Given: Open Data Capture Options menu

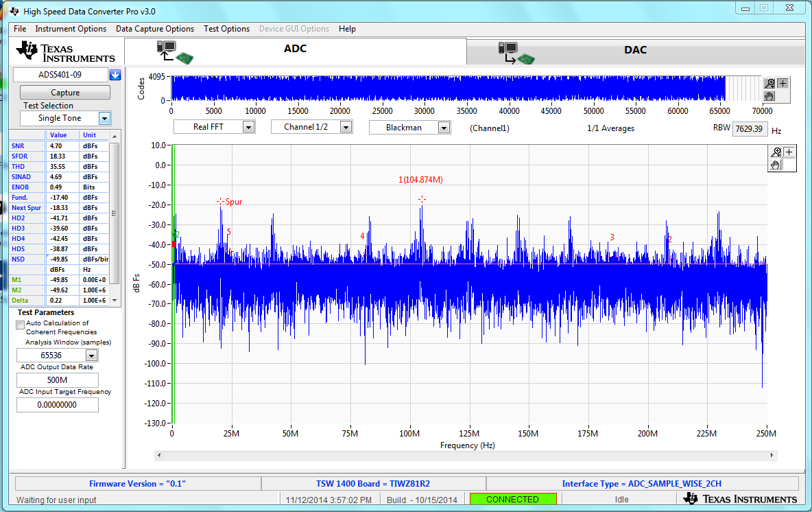Looking at the screenshot, I should click(x=155, y=29).
